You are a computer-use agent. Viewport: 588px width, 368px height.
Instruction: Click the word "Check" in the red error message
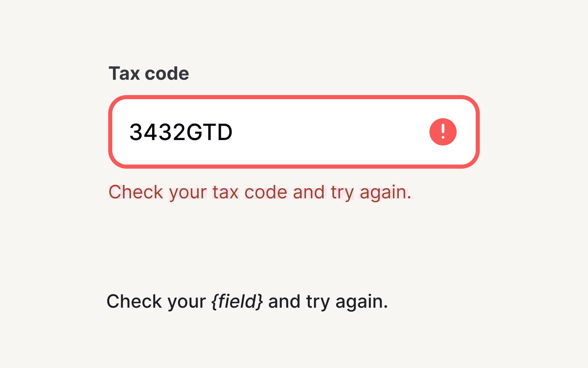click(x=136, y=192)
